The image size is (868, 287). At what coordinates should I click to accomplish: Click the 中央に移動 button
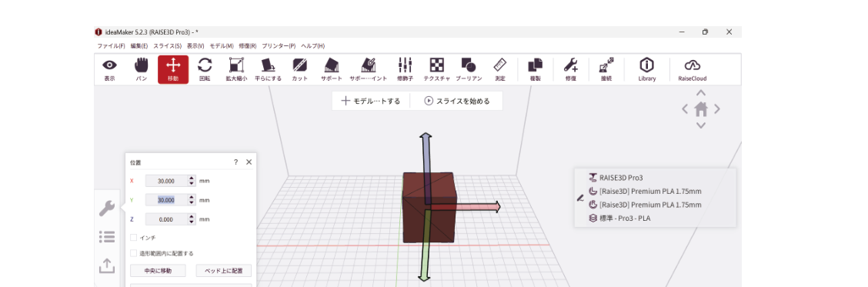(x=158, y=271)
